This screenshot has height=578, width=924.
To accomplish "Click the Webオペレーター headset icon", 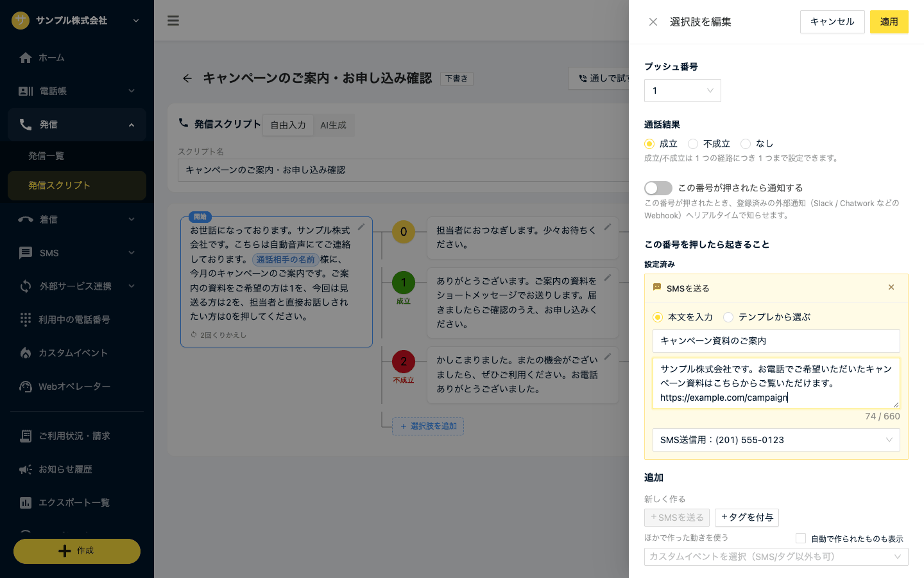I will pos(26,386).
